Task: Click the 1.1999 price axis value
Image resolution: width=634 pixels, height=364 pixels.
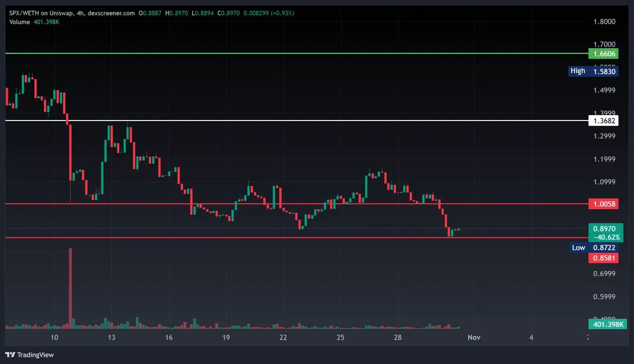Action: (x=605, y=159)
